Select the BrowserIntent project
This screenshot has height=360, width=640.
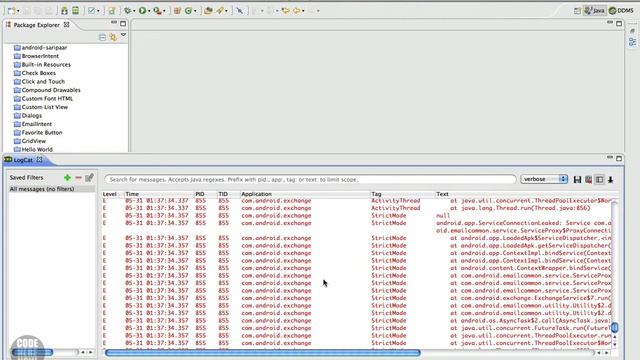pyautogui.click(x=36, y=56)
